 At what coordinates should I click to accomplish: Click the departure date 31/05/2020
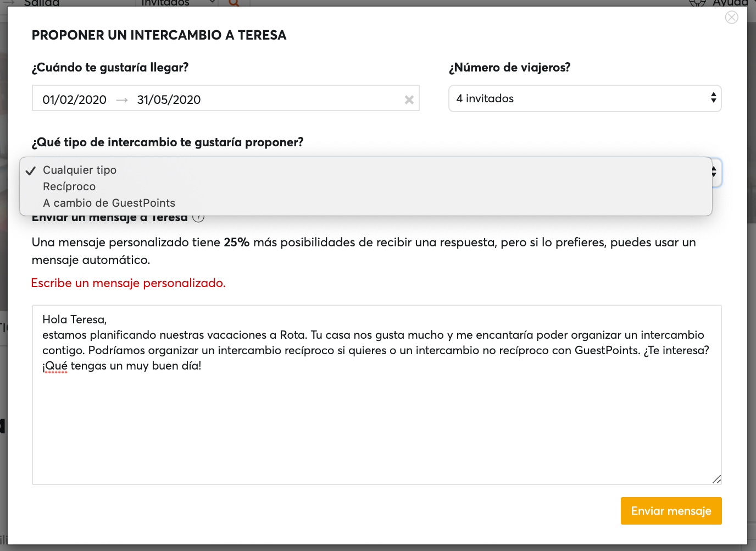pyautogui.click(x=169, y=100)
